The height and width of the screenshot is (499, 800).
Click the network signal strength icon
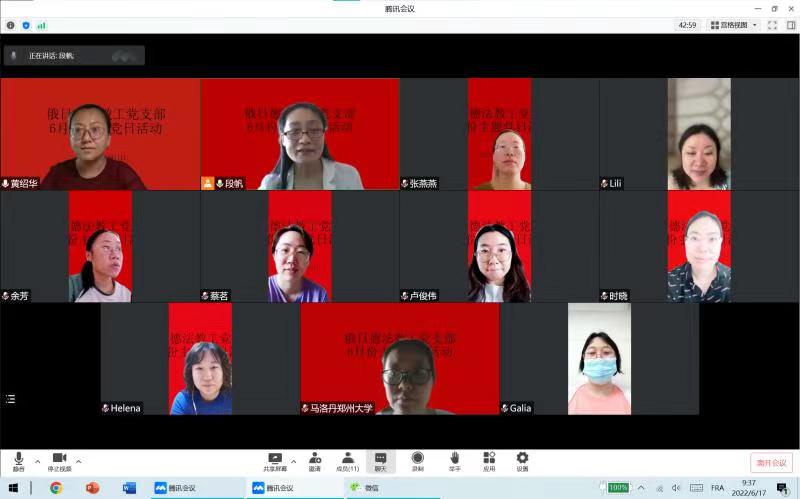[x=41, y=25]
